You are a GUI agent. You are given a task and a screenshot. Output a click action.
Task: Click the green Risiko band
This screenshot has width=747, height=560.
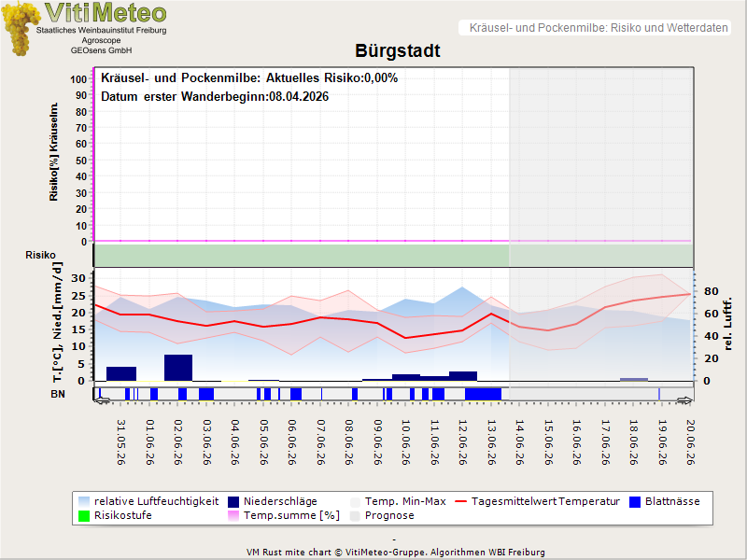pos(393,255)
